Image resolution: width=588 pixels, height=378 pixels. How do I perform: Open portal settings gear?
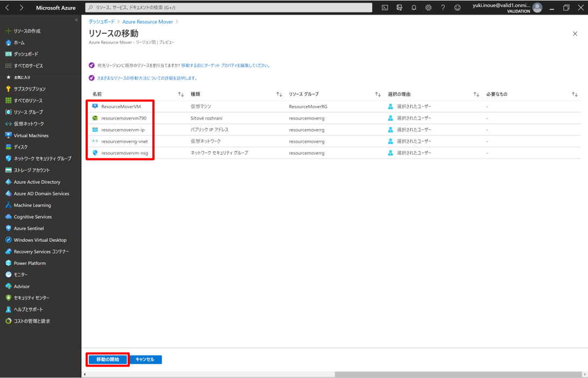[428, 8]
